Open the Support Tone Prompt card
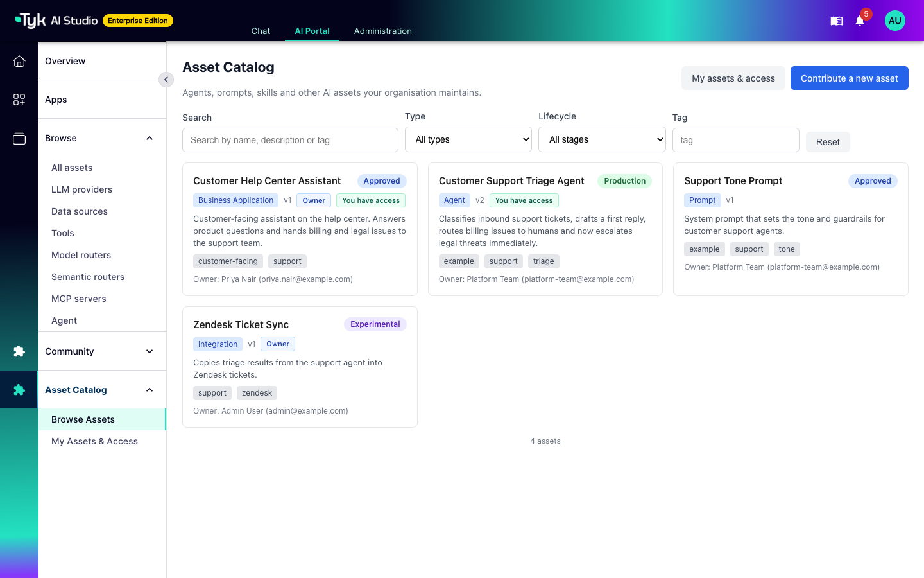 [791, 229]
